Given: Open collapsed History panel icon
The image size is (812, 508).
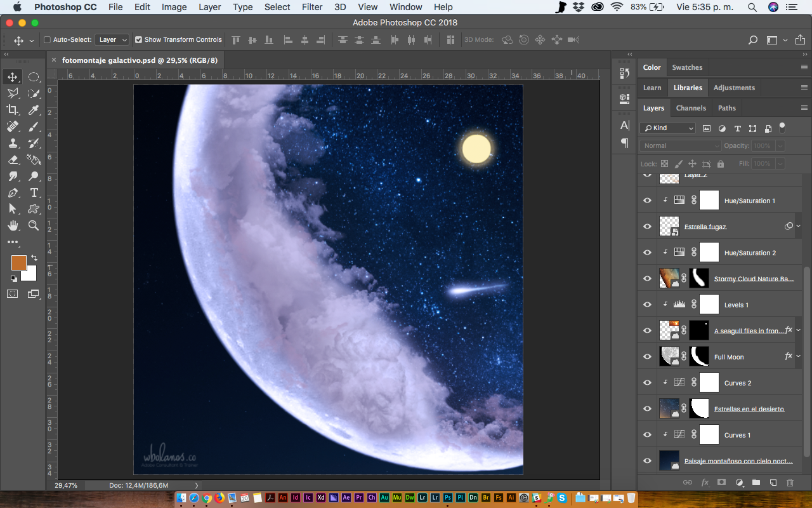Looking at the screenshot, I should point(624,73).
